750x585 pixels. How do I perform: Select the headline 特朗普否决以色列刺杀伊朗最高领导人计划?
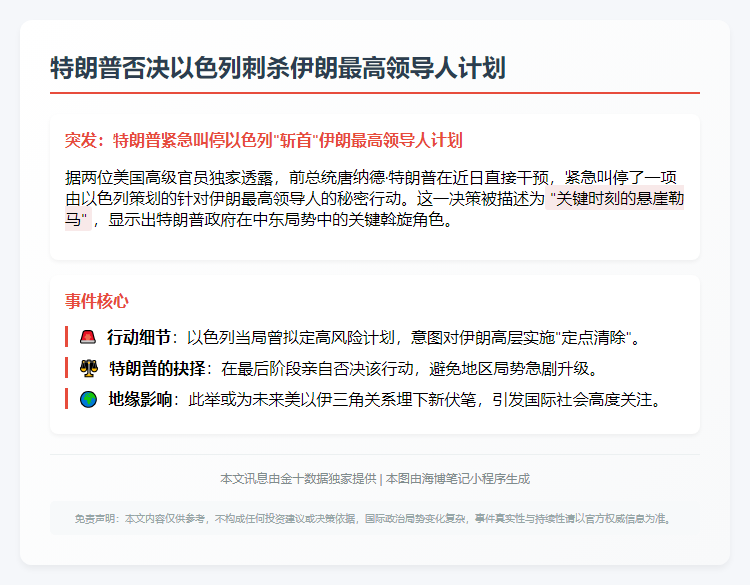tap(278, 67)
